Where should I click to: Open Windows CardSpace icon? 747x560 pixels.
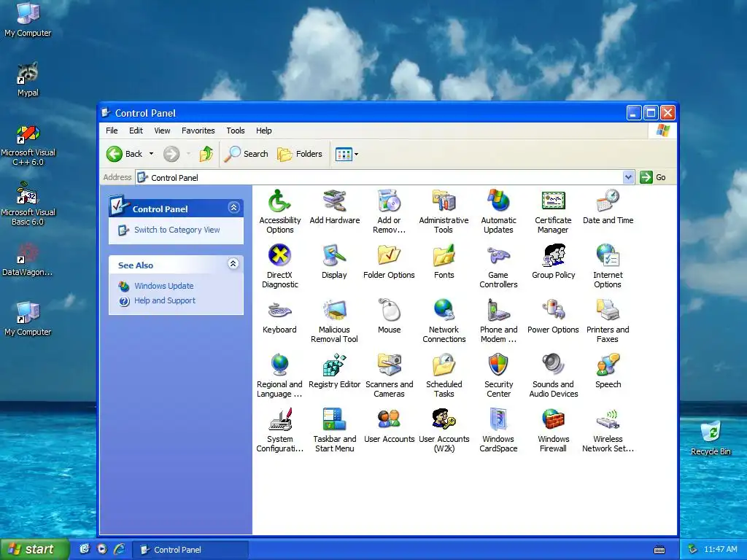click(498, 420)
